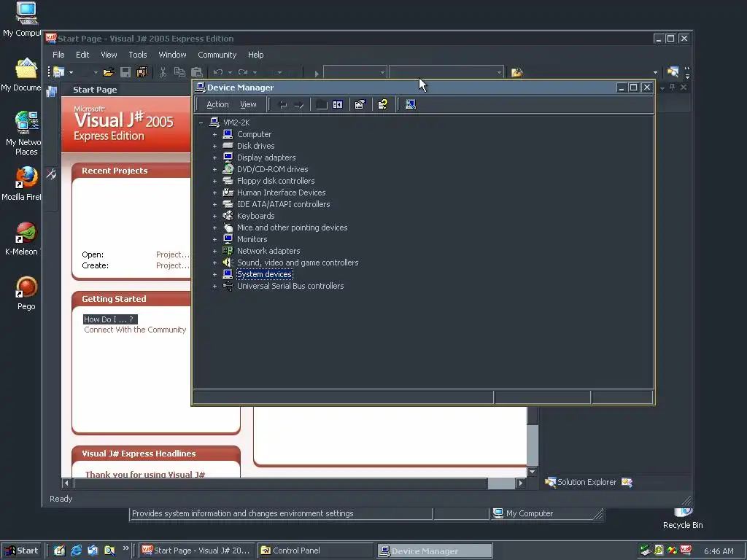The image size is (747, 560).
Task: Click the Cut scissors icon in Visual J# toolbar
Action: (163, 72)
